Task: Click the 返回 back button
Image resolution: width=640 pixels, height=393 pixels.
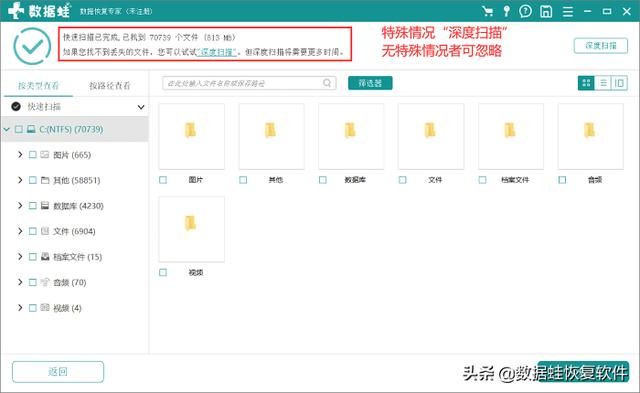Action: click(58, 372)
